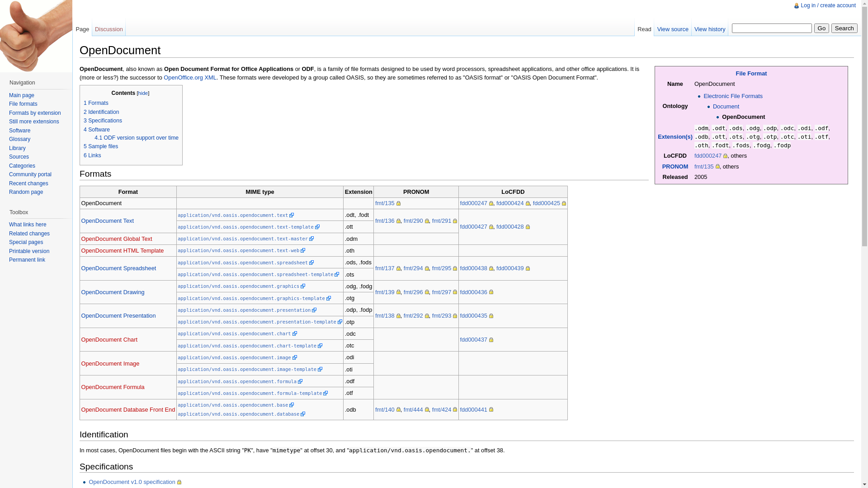The image size is (868, 488).
Task: Open Random page link
Action: [26, 192]
